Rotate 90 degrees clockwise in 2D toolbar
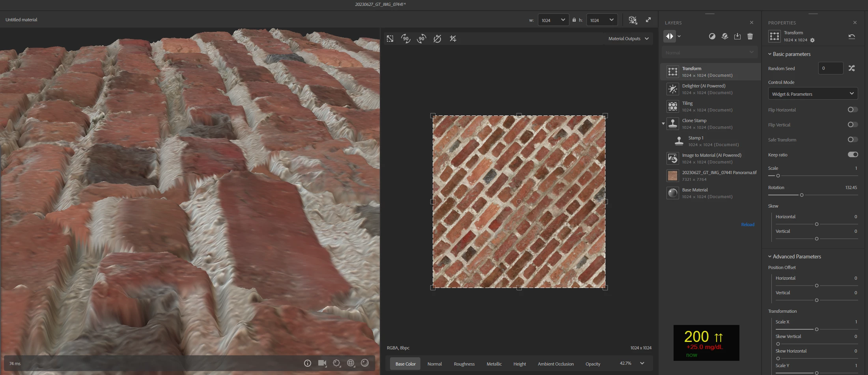Viewport: 868px width, 375px height. tap(405, 39)
